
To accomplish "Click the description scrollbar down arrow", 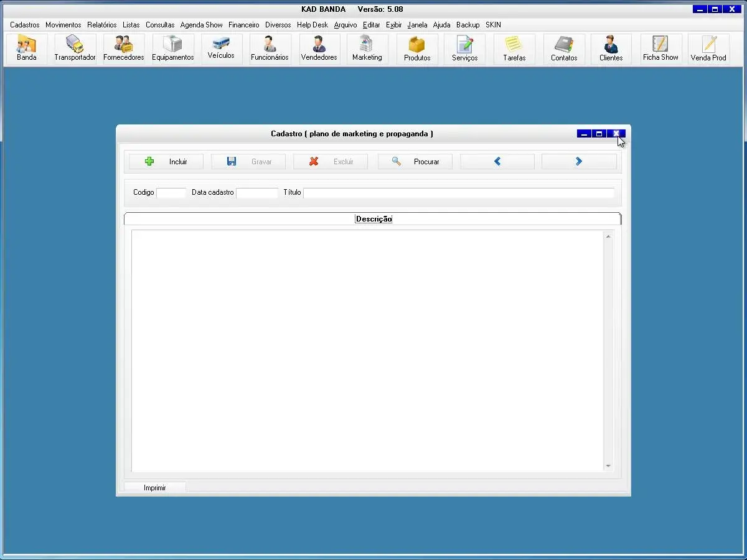I will (608, 466).
